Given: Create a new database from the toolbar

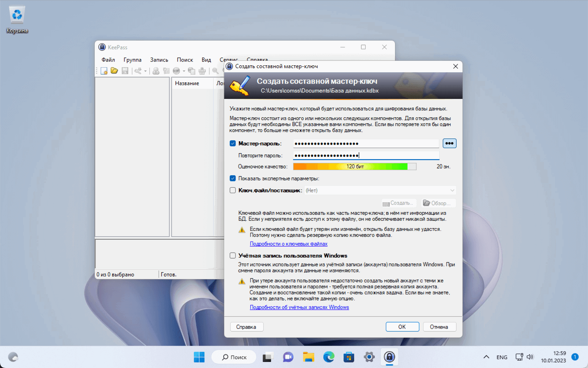Looking at the screenshot, I should (x=104, y=71).
